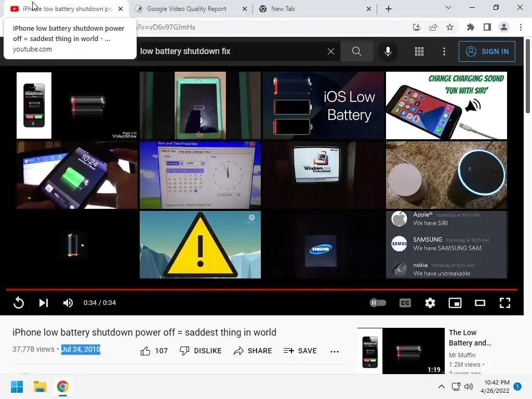Toggle the autoplay switch
Viewport: 532px width, 399px height.
[x=378, y=303]
